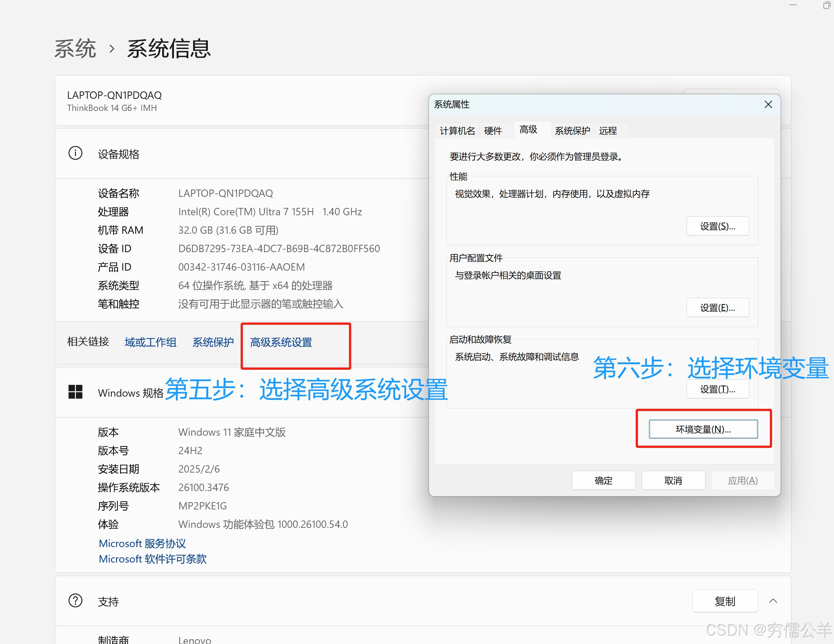Click the 确定 button

click(603, 480)
